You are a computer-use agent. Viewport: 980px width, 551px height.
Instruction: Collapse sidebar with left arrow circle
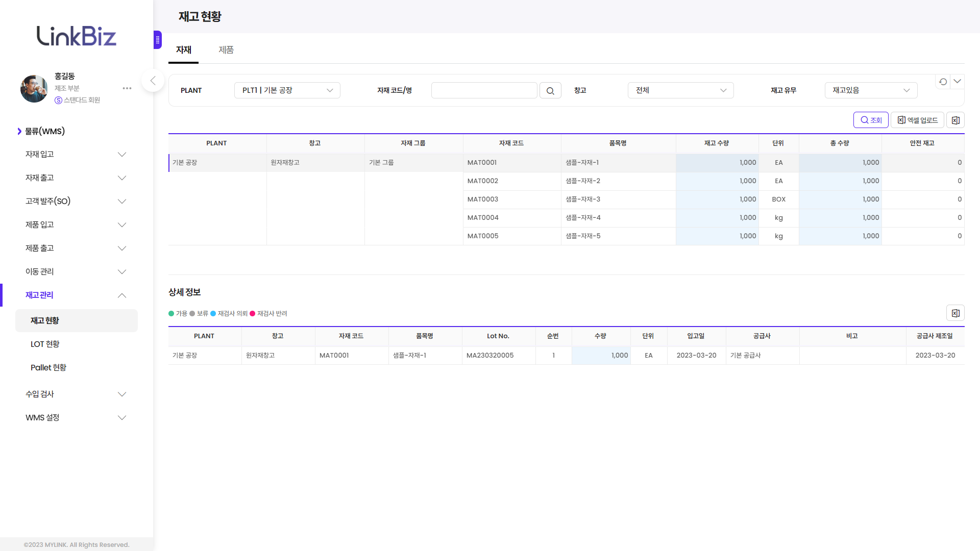(153, 81)
